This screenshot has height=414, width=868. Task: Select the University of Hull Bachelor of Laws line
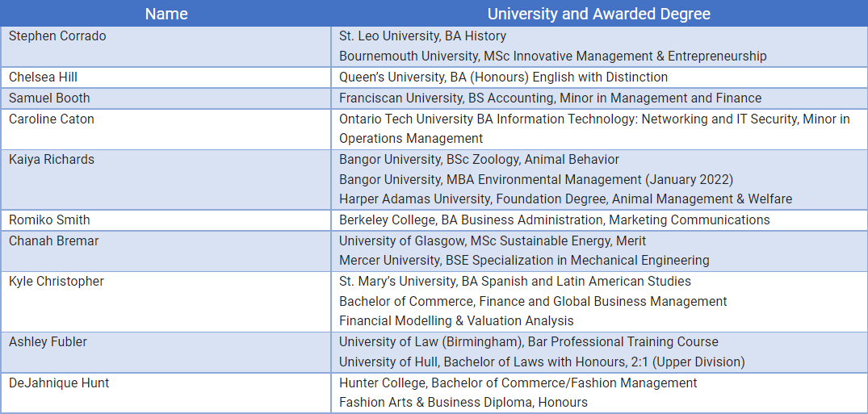(541, 362)
